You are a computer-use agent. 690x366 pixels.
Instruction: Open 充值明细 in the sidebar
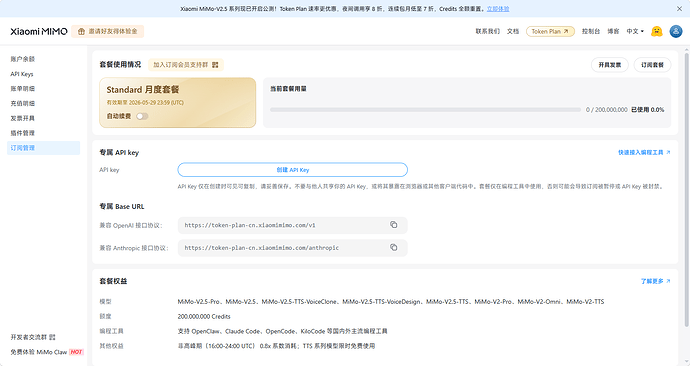(22, 103)
